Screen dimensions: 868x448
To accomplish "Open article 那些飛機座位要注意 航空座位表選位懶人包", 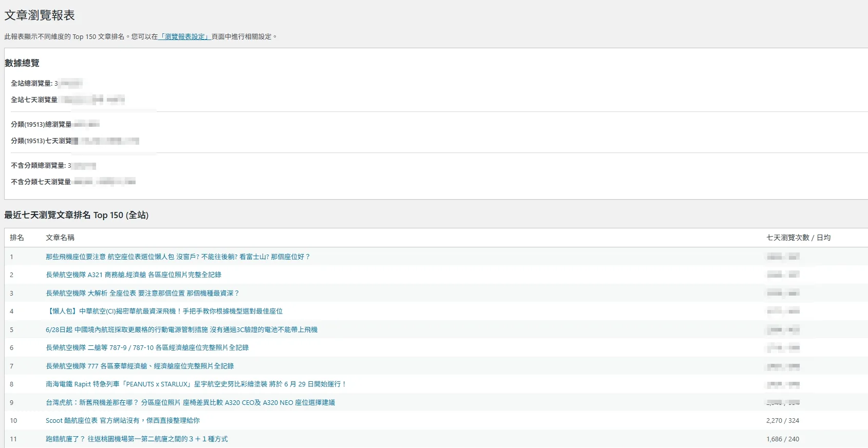I will (178, 257).
